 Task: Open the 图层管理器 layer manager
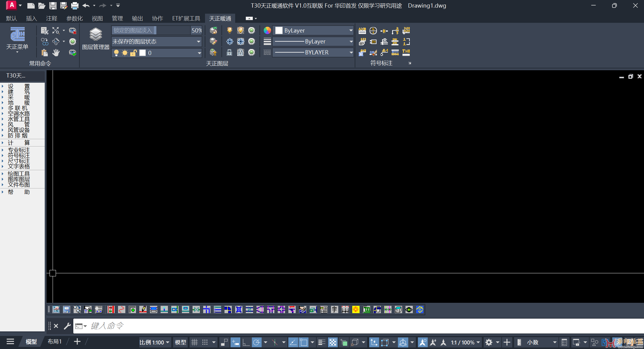(96, 39)
